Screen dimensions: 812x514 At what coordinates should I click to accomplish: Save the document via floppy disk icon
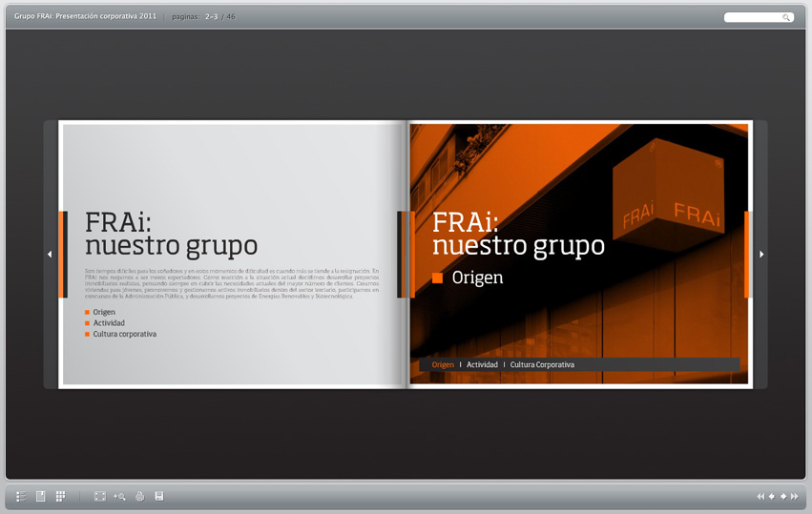pyautogui.click(x=159, y=497)
